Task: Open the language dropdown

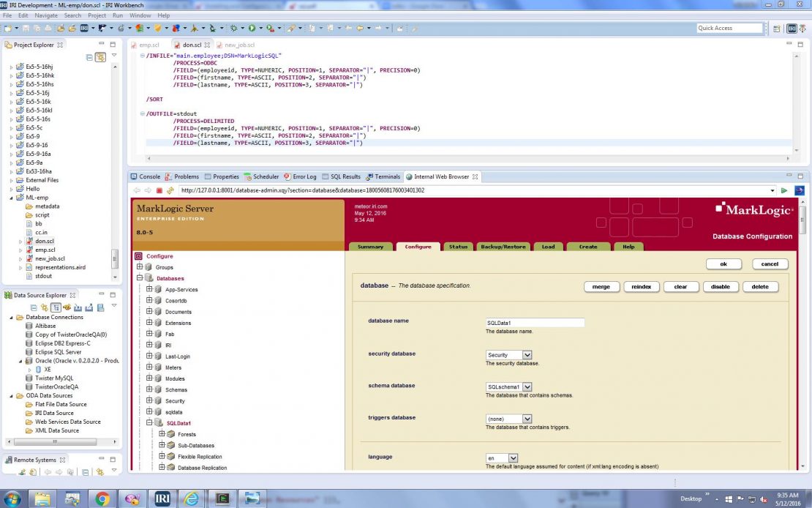Action: (x=513, y=458)
